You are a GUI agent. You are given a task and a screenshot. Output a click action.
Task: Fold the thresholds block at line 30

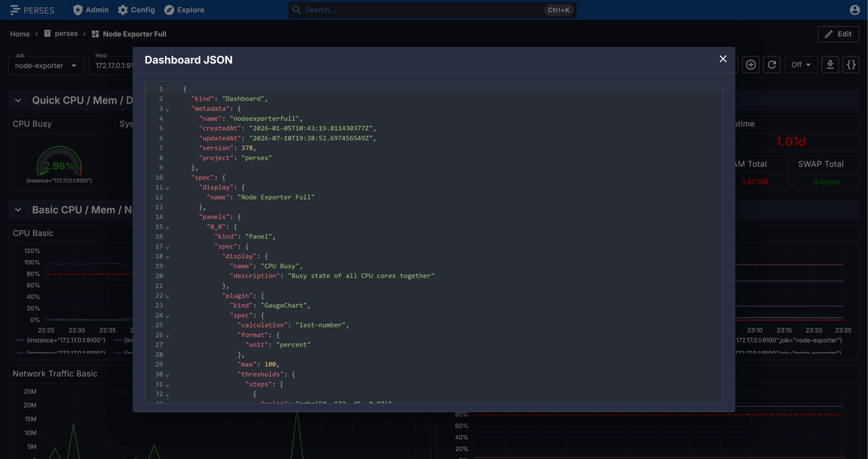pyautogui.click(x=168, y=374)
